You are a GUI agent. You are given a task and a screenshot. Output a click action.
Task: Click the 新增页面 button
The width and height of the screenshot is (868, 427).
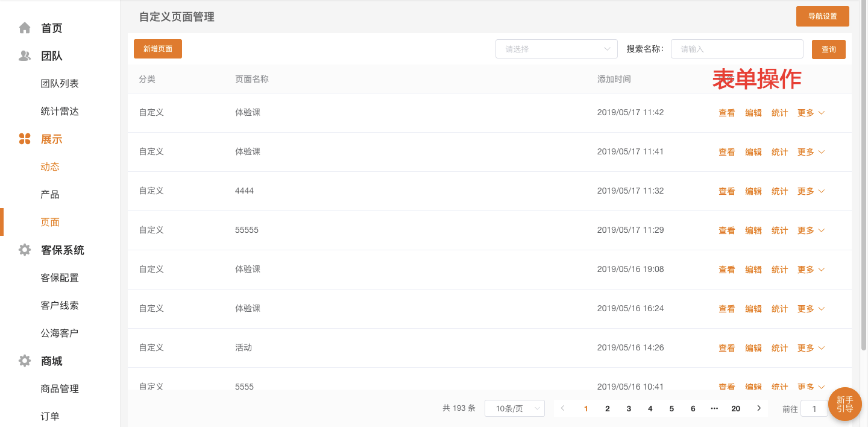point(158,49)
